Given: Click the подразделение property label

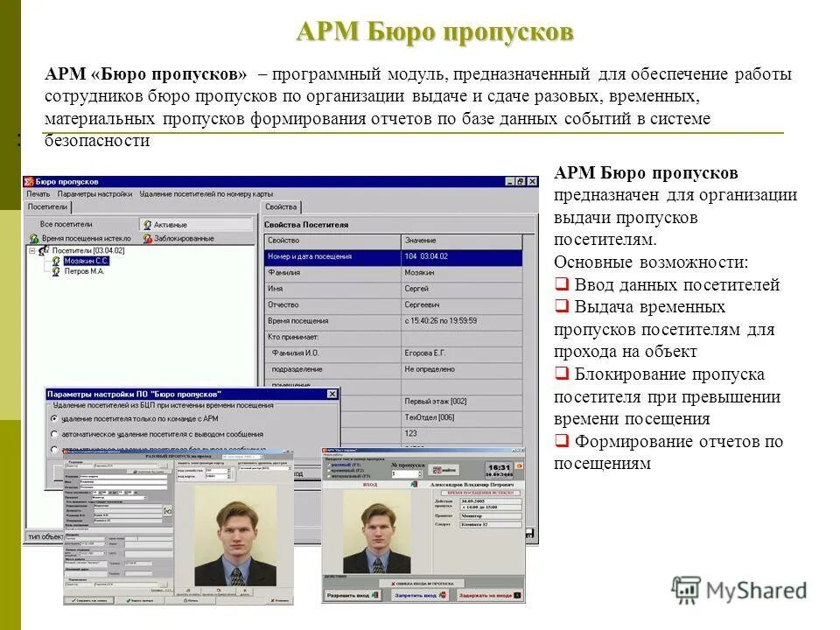Looking at the screenshot, I should tap(297, 369).
